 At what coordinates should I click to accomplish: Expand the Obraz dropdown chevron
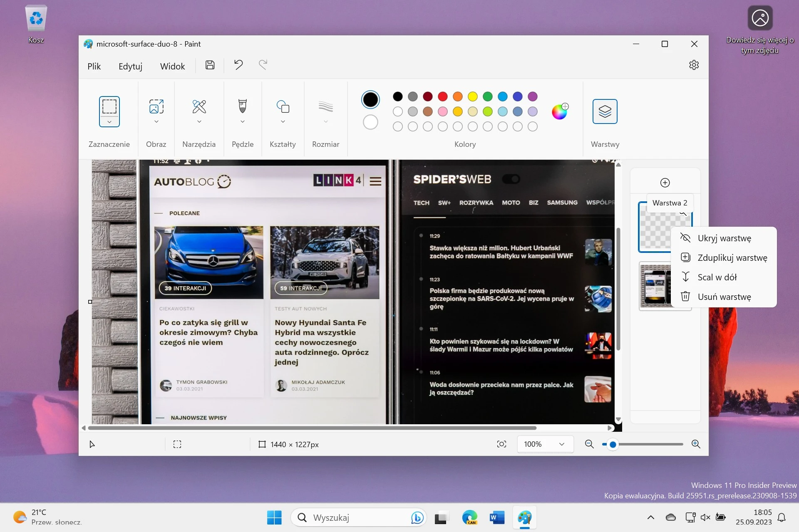point(156,122)
